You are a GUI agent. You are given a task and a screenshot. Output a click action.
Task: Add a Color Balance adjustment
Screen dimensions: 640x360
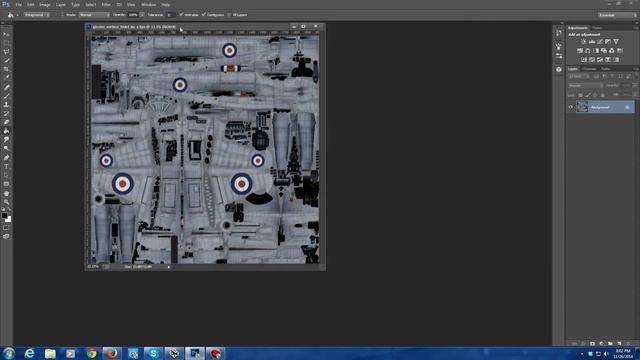tap(588, 51)
